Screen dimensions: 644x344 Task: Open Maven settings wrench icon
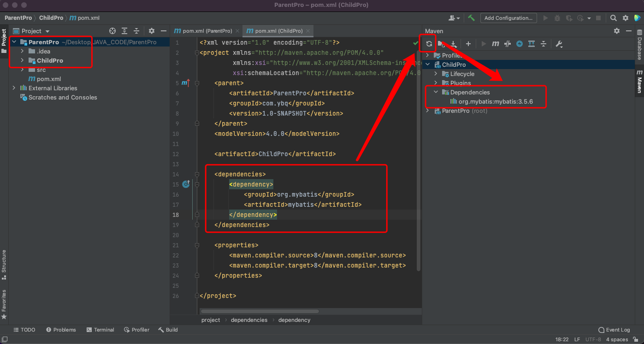[x=559, y=44]
